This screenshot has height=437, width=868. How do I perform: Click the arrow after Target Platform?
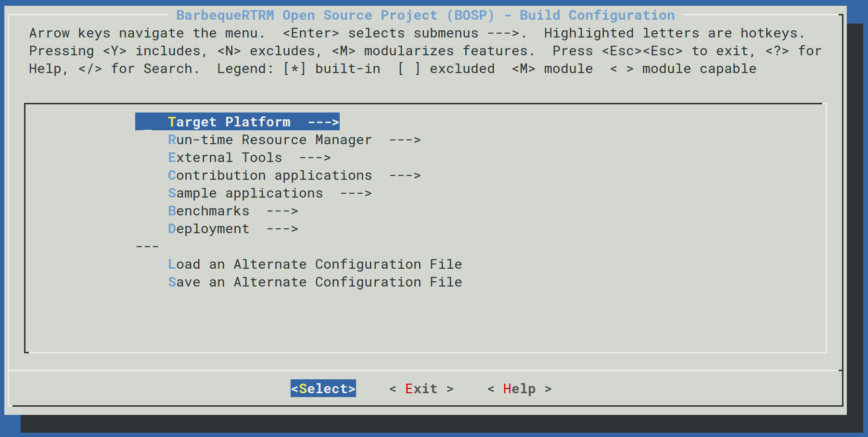pos(323,122)
